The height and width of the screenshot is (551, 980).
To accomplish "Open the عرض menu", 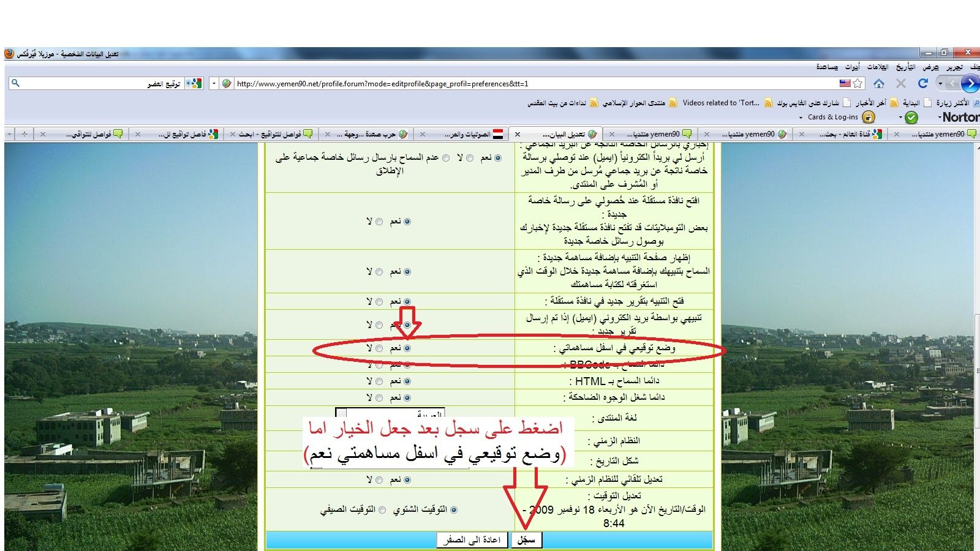I will [931, 67].
